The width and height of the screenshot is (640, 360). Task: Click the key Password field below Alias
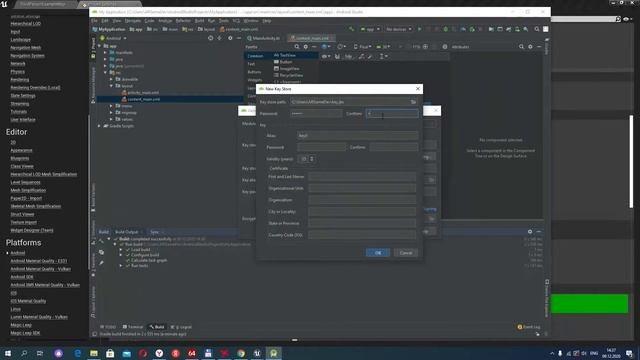point(321,147)
